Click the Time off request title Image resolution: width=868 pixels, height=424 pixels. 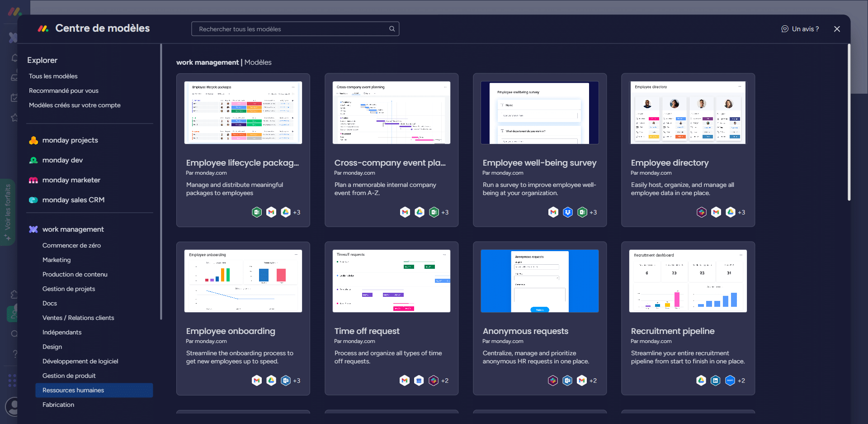pyautogui.click(x=367, y=331)
